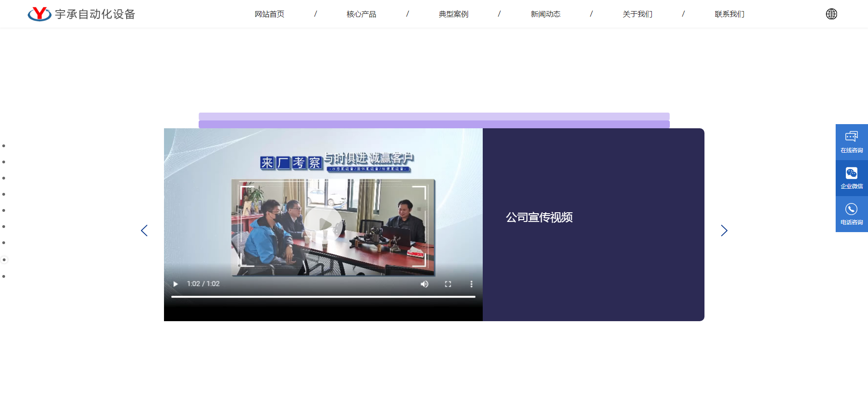Open video more options three-dot menu
The image size is (868, 413).
tap(471, 284)
